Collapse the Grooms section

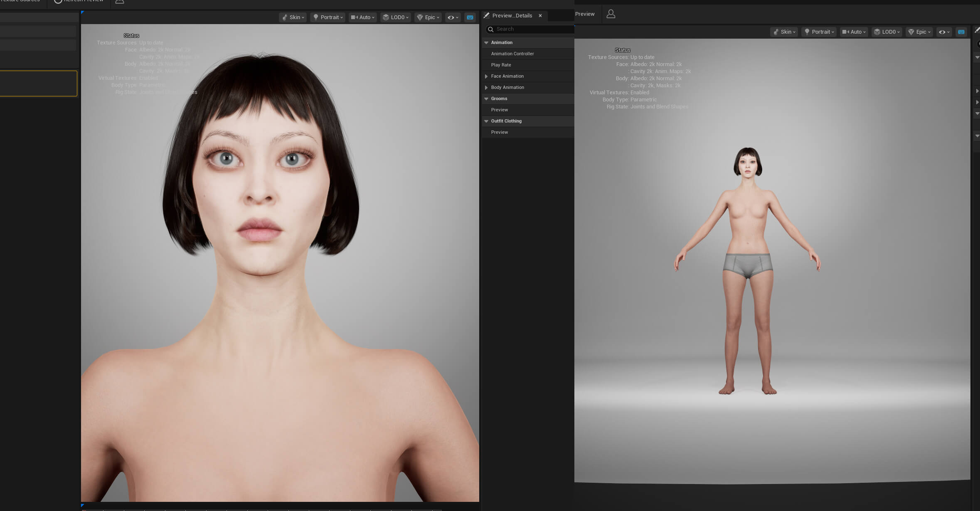click(486, 98)
